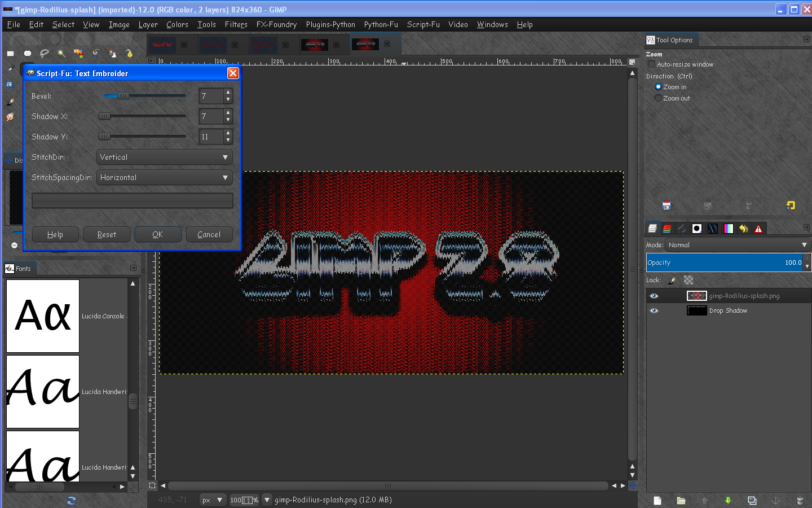Open the Patterns dock tab
The width and height of the screenshot is (812, 508).
[x=713, y=229]
